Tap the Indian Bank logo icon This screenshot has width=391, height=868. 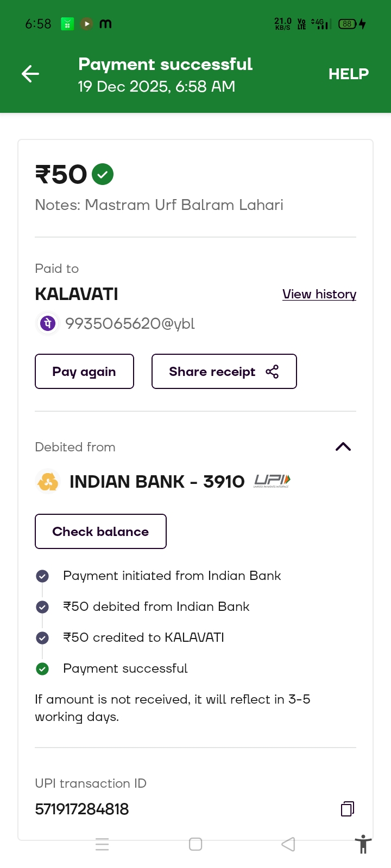pos(48,481)
